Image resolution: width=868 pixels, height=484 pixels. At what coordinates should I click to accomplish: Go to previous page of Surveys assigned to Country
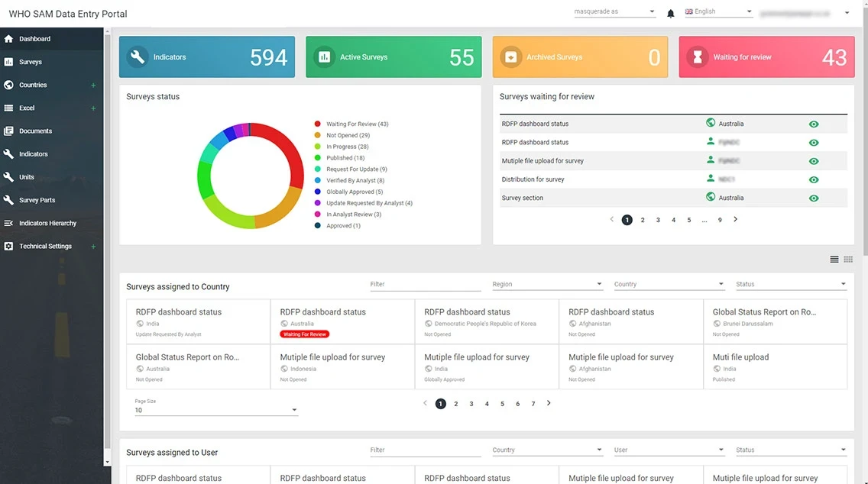(425, 403)
